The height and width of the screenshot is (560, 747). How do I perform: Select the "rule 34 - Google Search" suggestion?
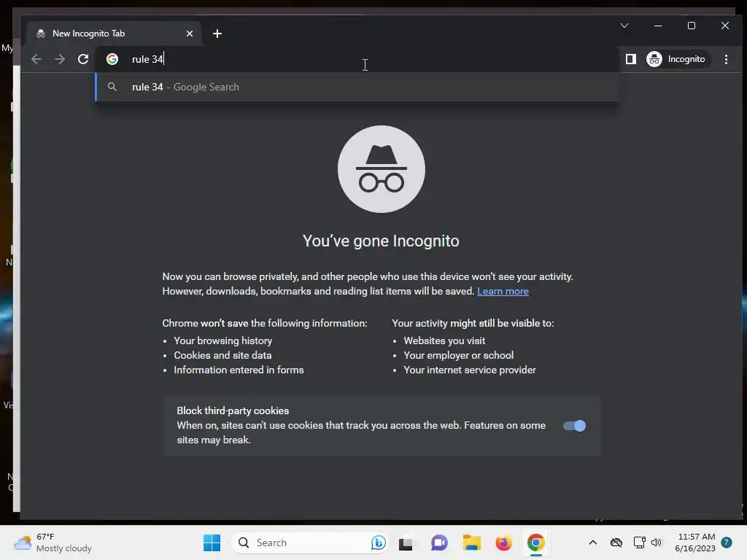[357, 87]
